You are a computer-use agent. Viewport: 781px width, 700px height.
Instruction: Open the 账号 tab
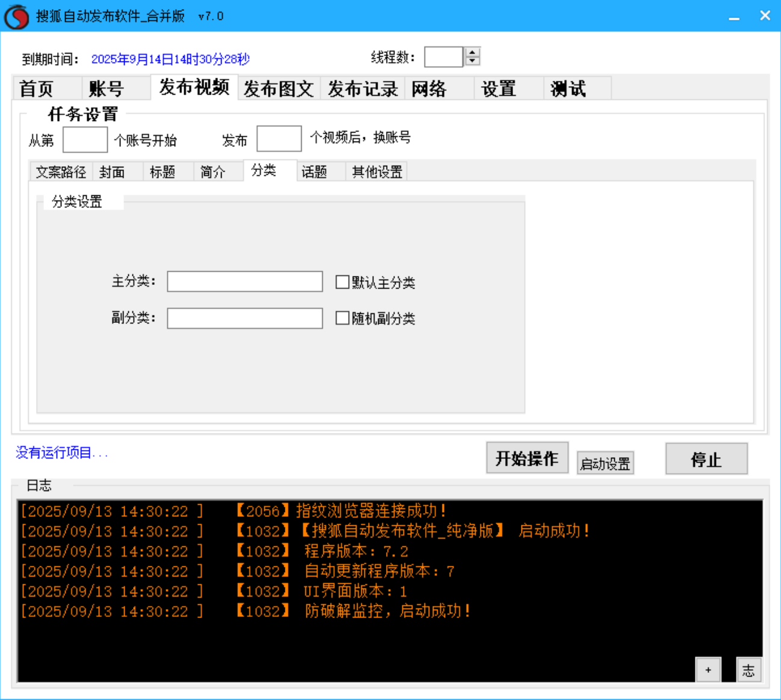coord(105,88)
